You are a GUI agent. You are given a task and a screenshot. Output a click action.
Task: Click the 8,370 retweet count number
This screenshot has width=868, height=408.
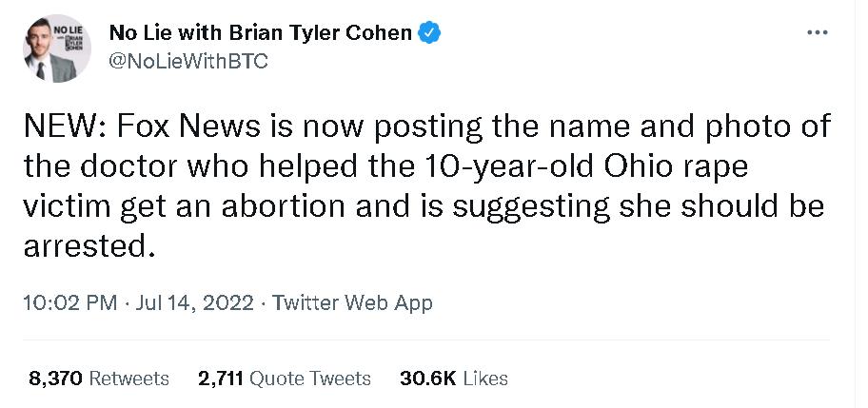(55, 378)
